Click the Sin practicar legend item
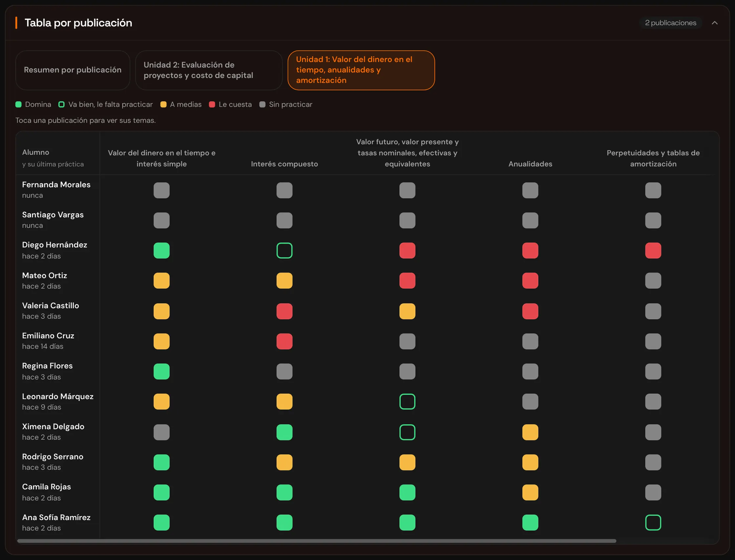The height and width of the screenshot is (560, 735). [x=285, y=104]
